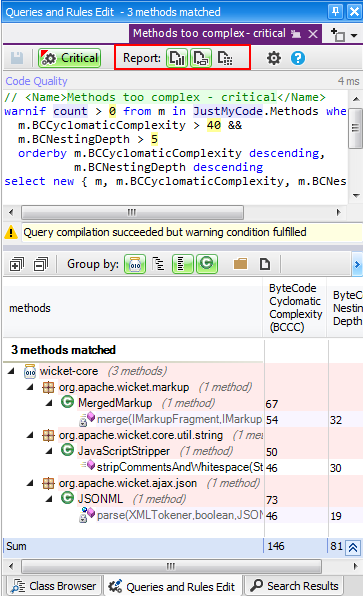Image resolution: width=363 pixels, height=596 pixels.
Task: Click the code editor horizontal scrollbar thumb
Action: click(132, 212)
